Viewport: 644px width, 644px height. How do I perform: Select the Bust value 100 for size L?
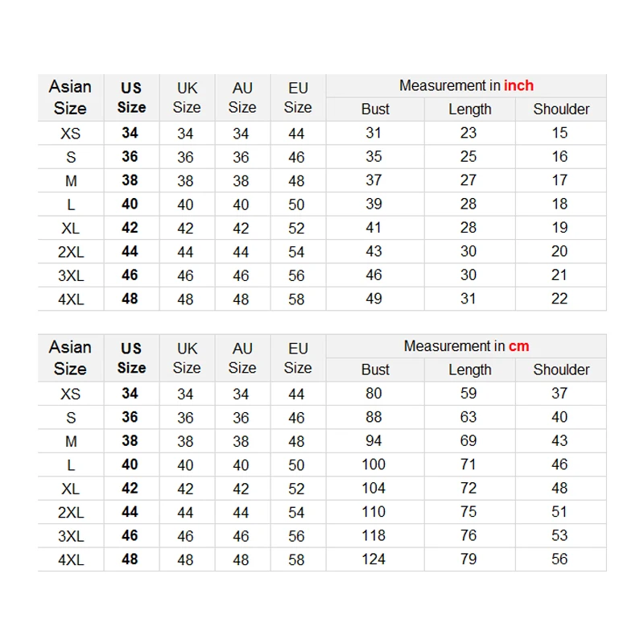click(374, 464)
